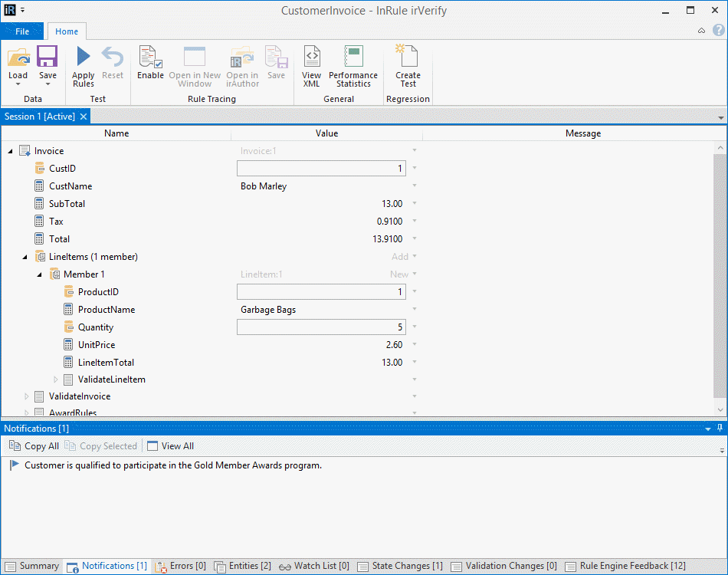Image resolution: width=728 pixels, height=575 pixels.
Task: Click the help question mark icon
Action: (x=718, y=31)
